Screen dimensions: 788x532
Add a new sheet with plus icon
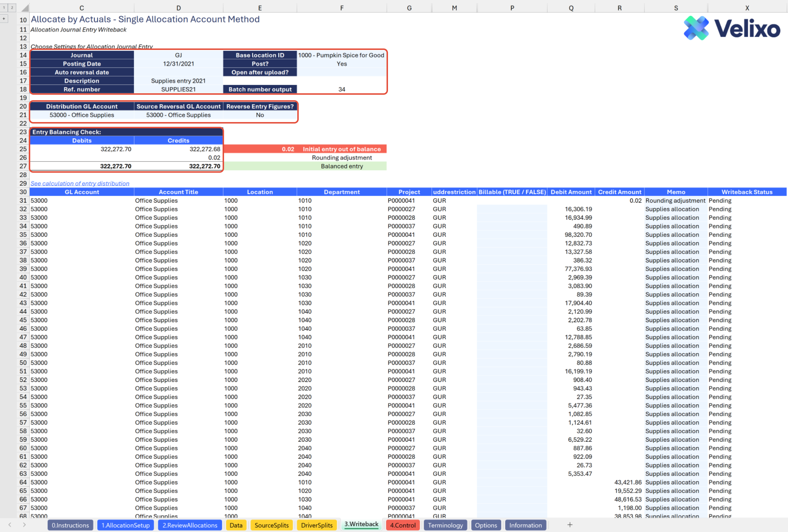tap(570, 525)
